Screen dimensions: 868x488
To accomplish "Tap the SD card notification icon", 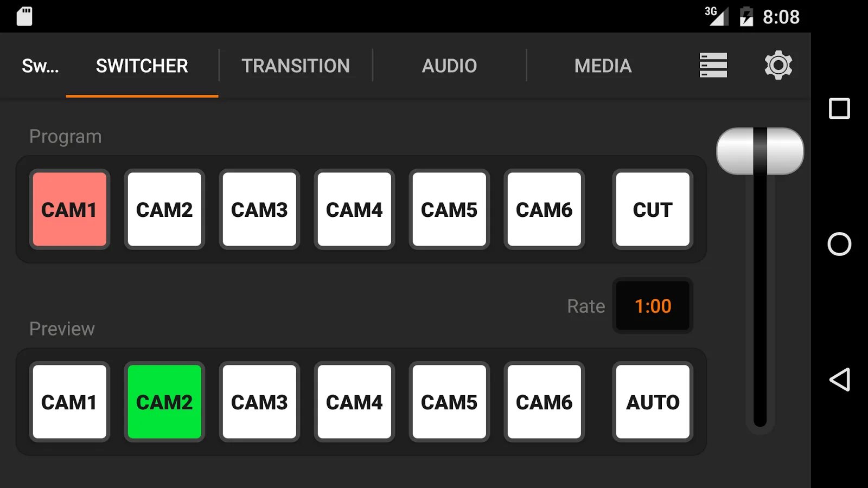I will [24, 16].
